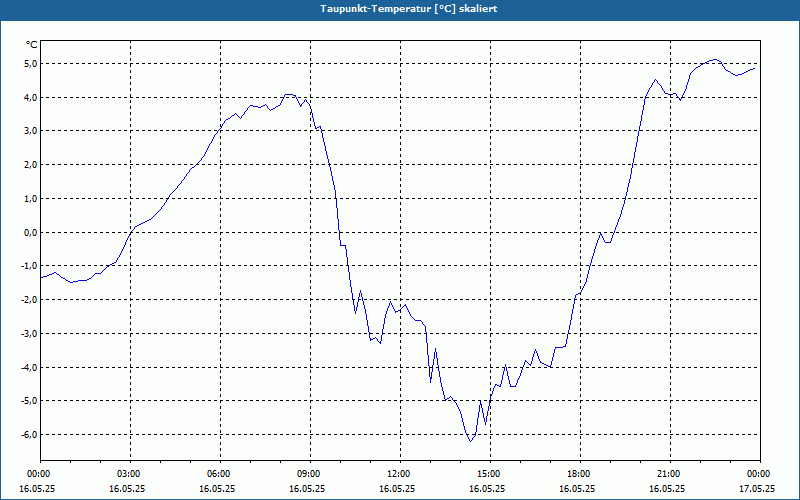Viewport: 800px width, 500px height.
Task: Click the 15:00 time label
Action: pyautogui.click(x=490, y=474)
